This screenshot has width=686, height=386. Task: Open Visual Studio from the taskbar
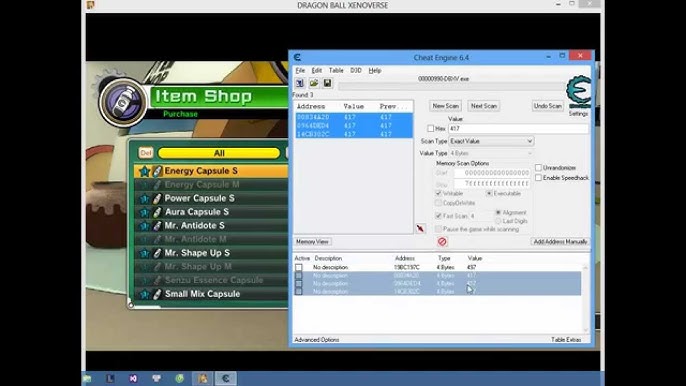[x=133, y=378]
